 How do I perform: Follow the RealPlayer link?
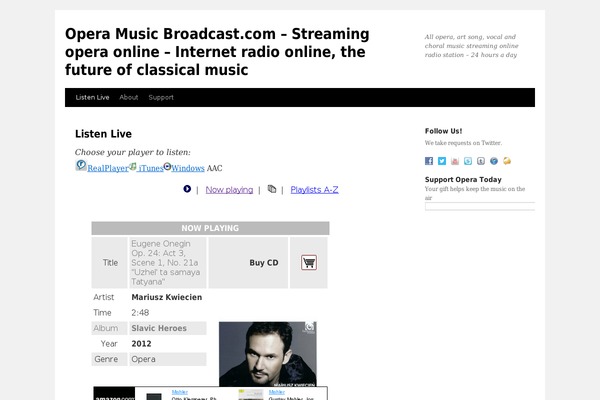[x=108, y=168]
